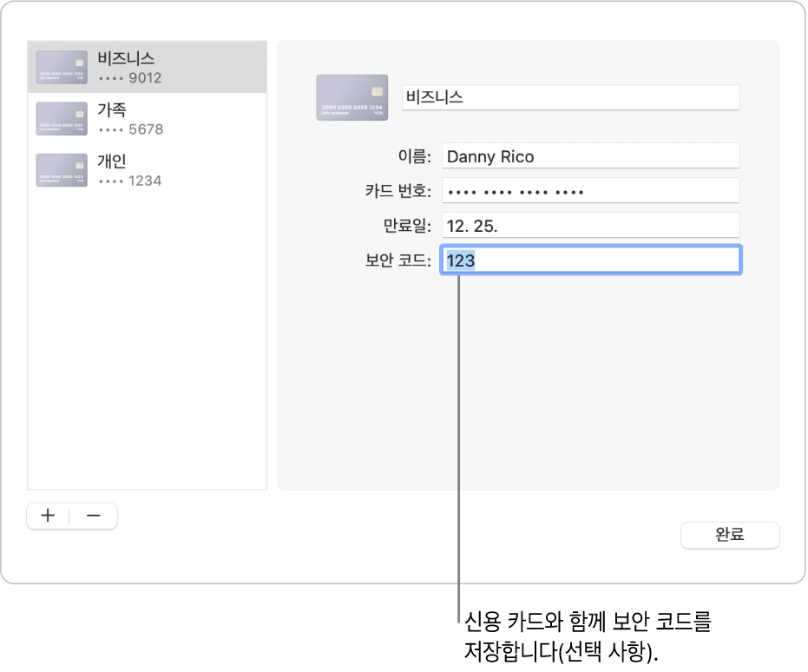808x672 pixels.
Task: Click the 만료일 label
Action: click(x=406, y=227)
